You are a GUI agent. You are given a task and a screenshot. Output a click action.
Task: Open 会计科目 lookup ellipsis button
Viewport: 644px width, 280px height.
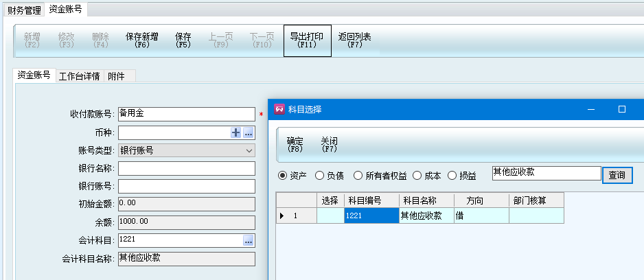pyautogui.click(x=249, y=240)
